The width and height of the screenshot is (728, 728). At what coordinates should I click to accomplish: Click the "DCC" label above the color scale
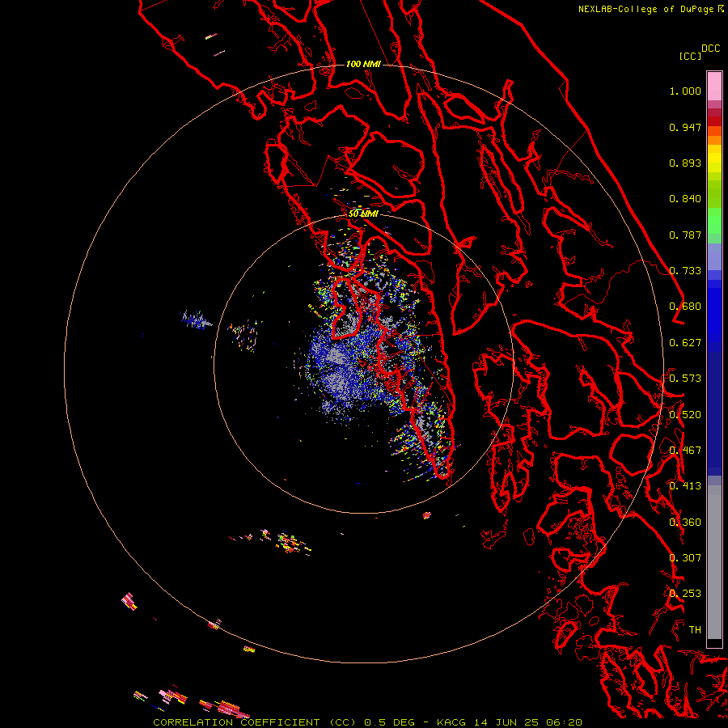point(710,49)
